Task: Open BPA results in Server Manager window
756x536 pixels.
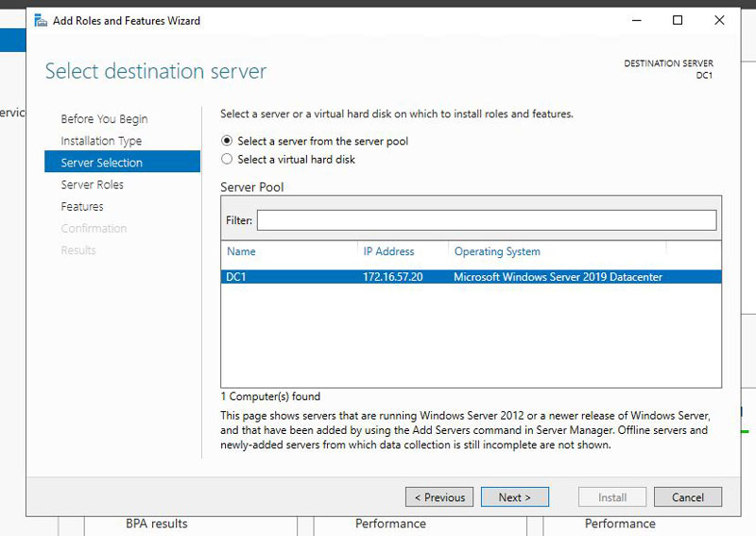Action: [x=157, y=524]
